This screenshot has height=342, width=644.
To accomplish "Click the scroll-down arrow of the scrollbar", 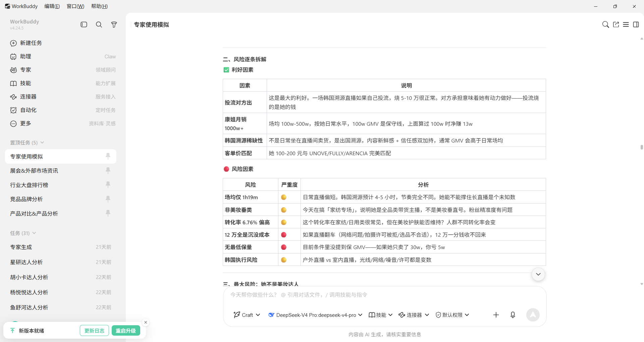I will click(x=642, y=284).
